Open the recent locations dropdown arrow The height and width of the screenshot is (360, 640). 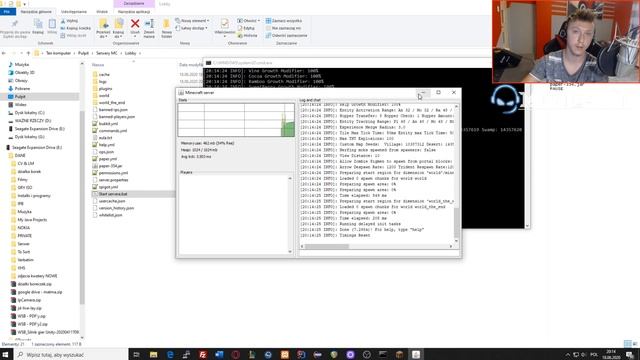pyautogui.click(x=21, y=53)
